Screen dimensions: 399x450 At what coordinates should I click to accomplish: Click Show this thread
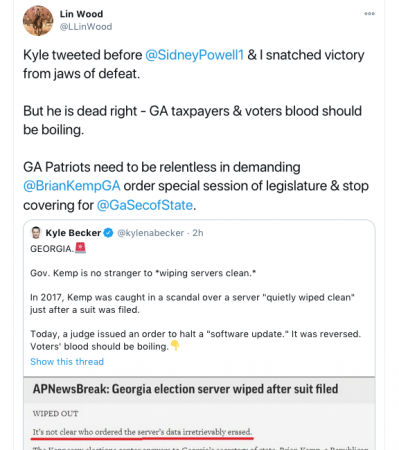(67, 362)
